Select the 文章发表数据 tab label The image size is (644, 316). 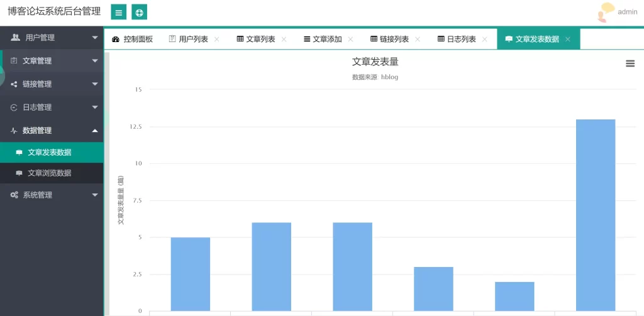point(537,40)
